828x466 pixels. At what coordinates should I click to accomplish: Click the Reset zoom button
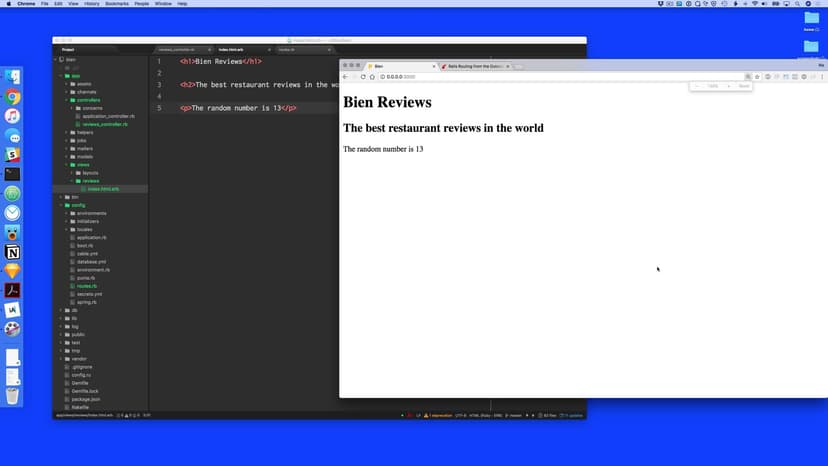pyautogui.click(x=743, y=86)
